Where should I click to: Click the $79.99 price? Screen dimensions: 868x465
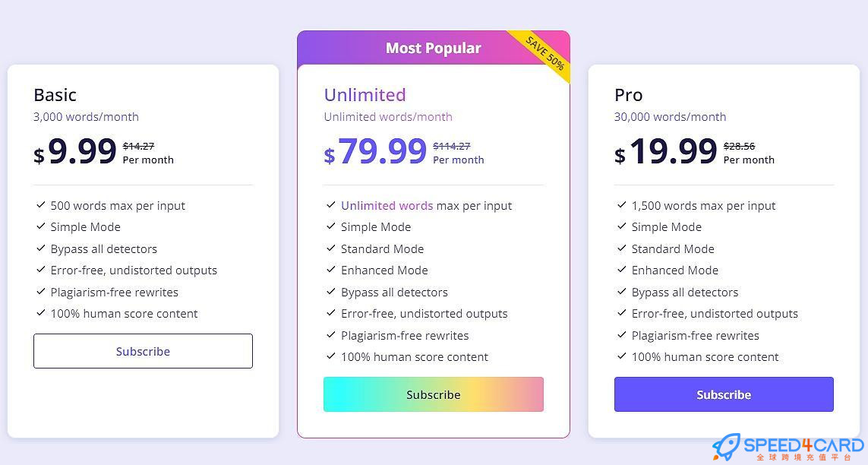[375, 151]
